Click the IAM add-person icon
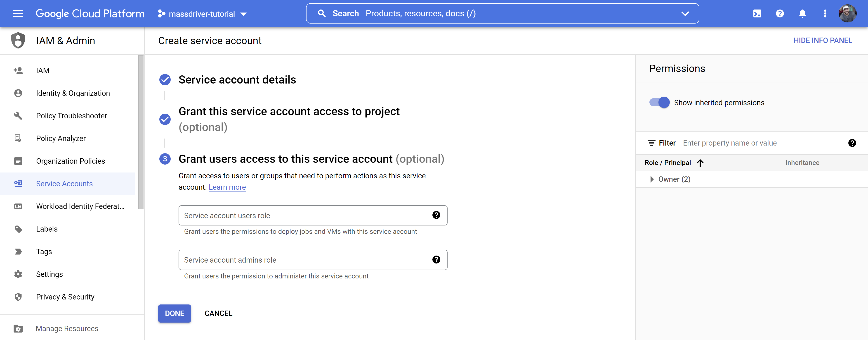The height and width of the screenshot is (340, 868). [x=18, y=70]
